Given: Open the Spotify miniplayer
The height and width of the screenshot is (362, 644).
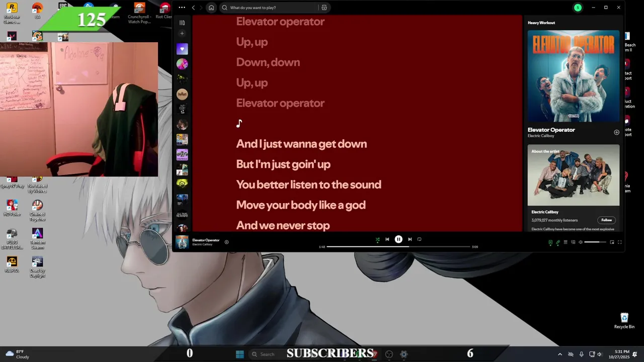Looking at the screenshot, I should point(612,242).
